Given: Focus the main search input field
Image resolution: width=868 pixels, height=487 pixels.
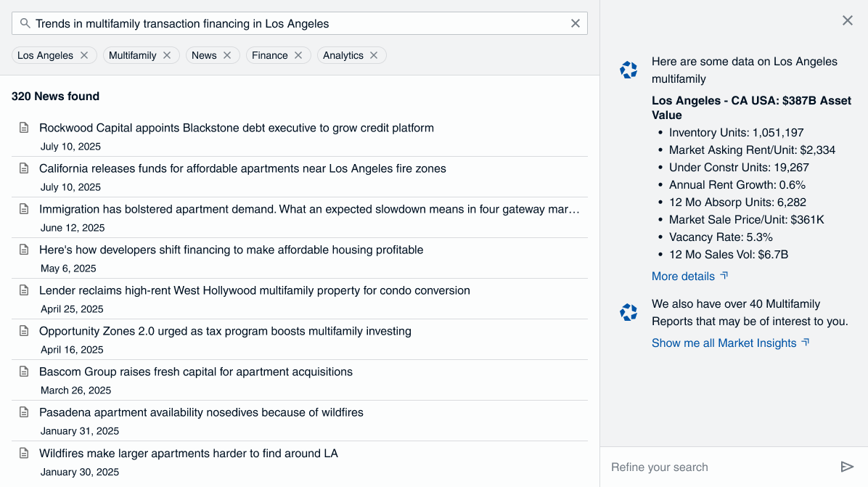Looking at the screenshot, I should [x=298, y=23].
